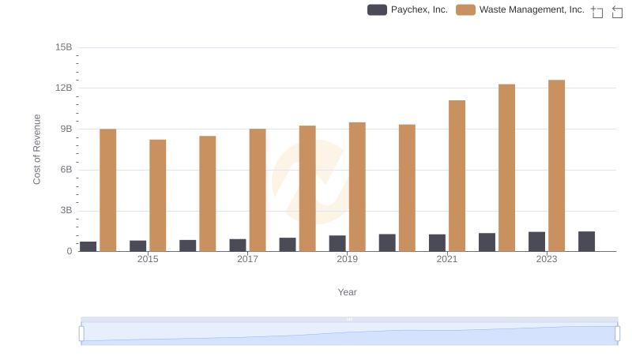Click the 0 y-axis label
Screen dimensions: 632x364
click(70, 251)
